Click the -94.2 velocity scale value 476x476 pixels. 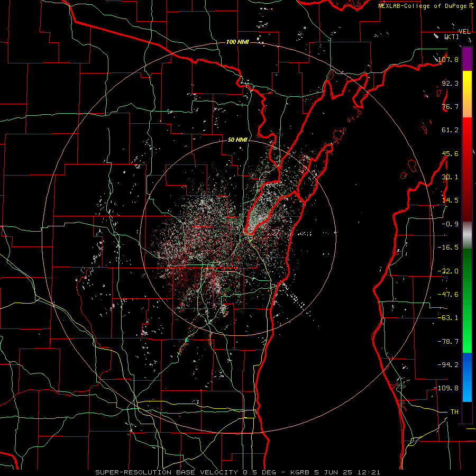click(448, 365)
